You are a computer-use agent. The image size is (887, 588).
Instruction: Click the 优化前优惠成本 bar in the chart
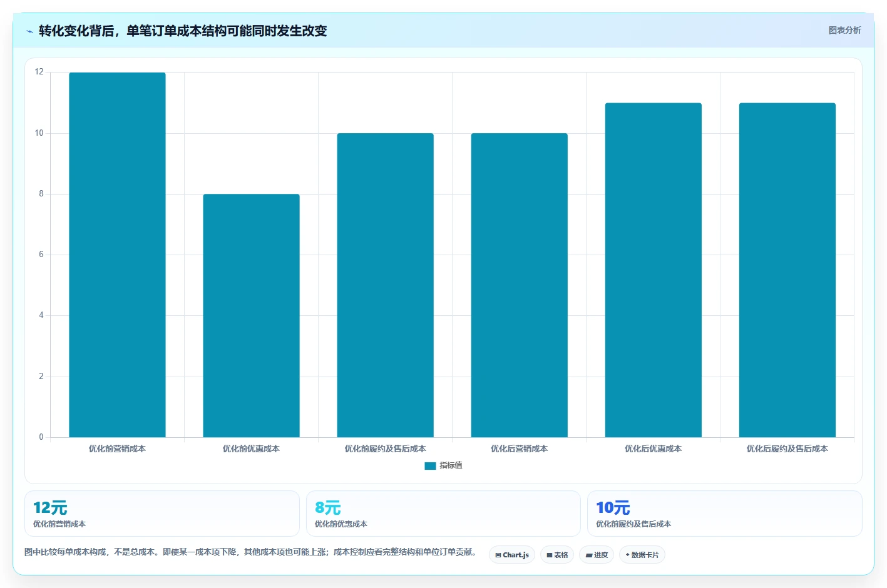coord(251,315)
